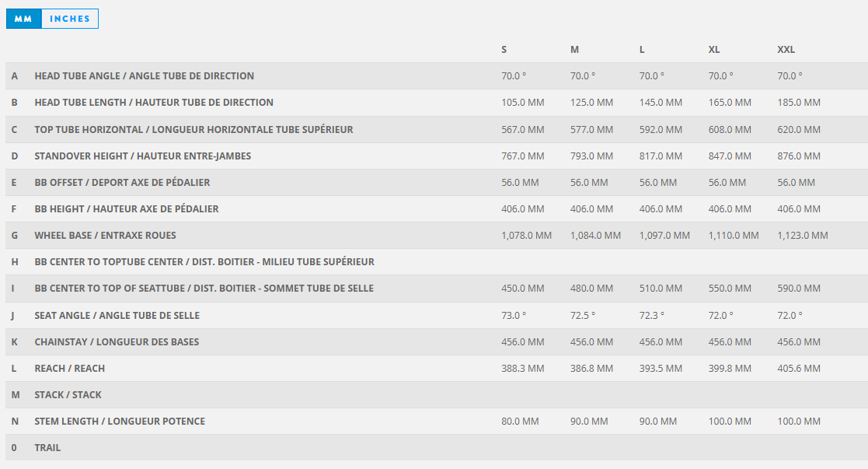The height and width of the screenshot is (469, 868).
Task: Select the BB Offset row label
Action: pos(122,182)
